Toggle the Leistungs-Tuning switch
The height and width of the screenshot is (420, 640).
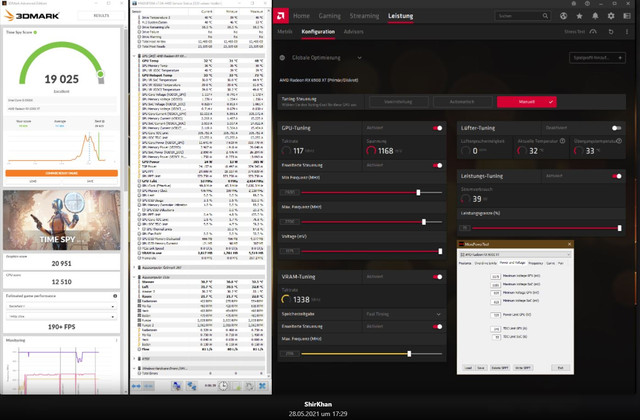tap(617, 176)
